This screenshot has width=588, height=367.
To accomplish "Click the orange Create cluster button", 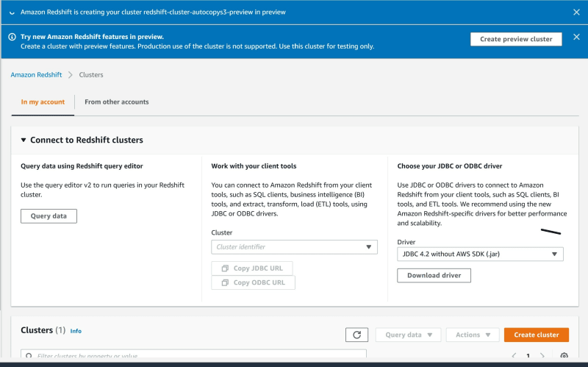I will pyautogui.click(x=537, y=335).
